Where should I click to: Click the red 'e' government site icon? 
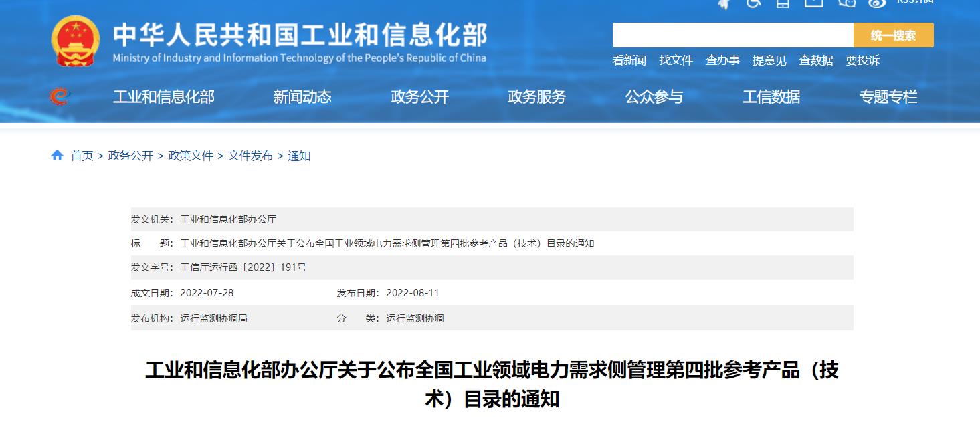coord(59,96)
